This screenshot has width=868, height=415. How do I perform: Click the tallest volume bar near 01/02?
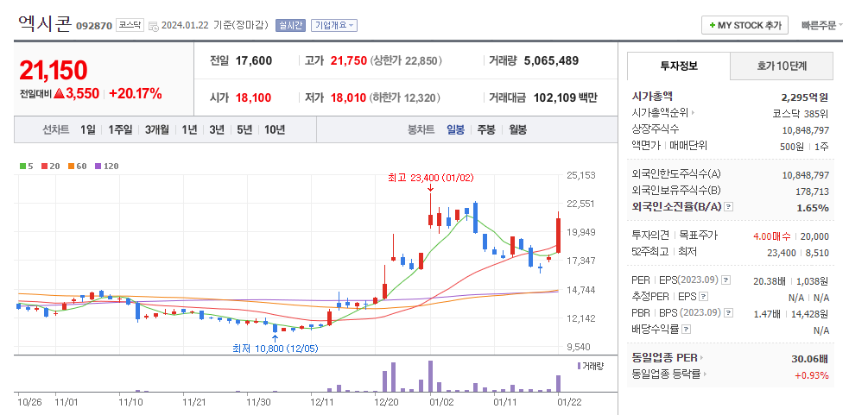click(x=431, y=376)
